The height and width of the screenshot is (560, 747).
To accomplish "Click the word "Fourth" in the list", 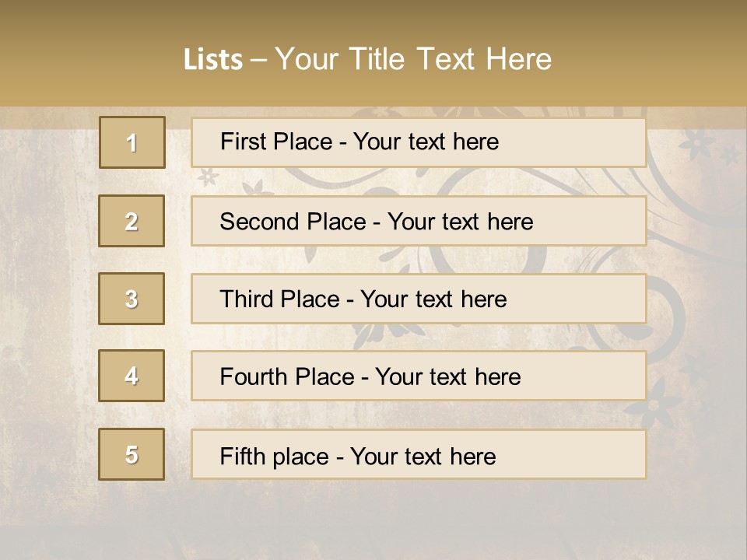I will tap(247, 377).
